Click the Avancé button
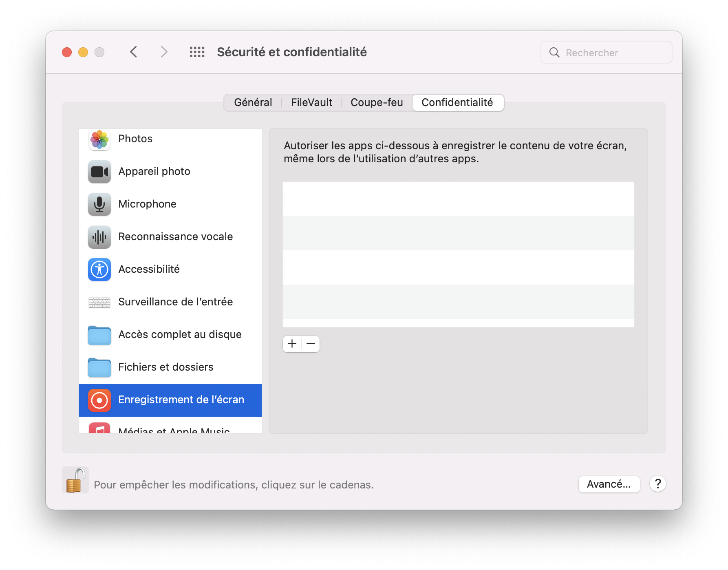This screenshot has height=570, width=728. click(x=609, y=484)
